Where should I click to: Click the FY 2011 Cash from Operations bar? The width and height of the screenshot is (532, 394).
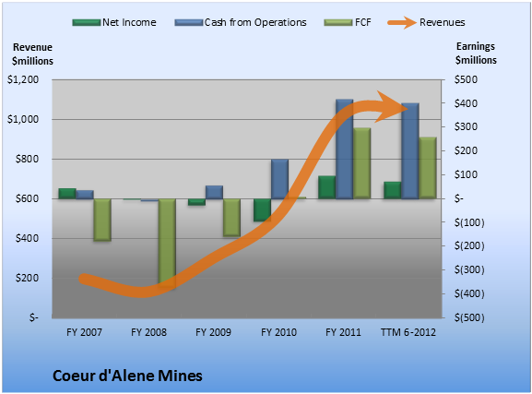click(345, 149)
